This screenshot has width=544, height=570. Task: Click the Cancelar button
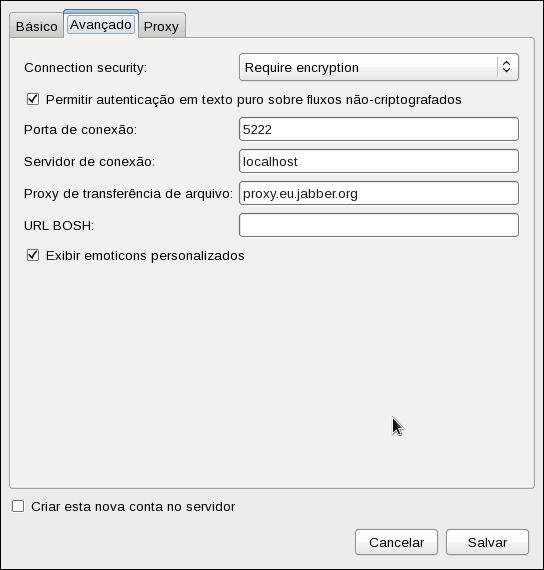point(396,542)
